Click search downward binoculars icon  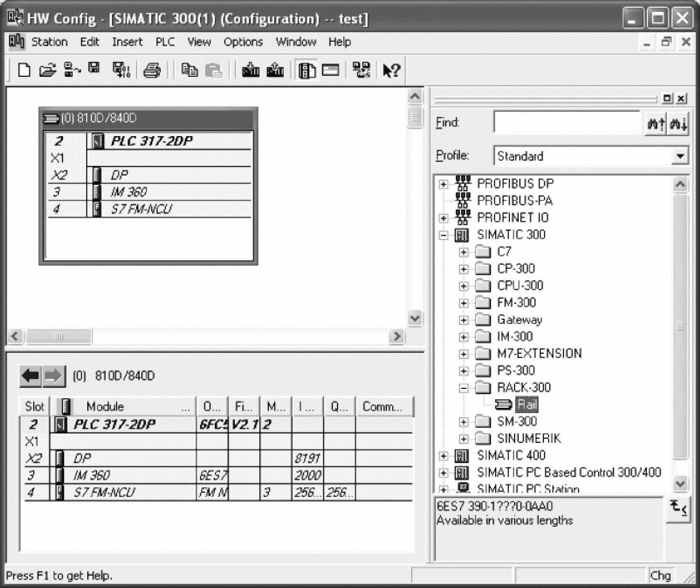[678, 124]
